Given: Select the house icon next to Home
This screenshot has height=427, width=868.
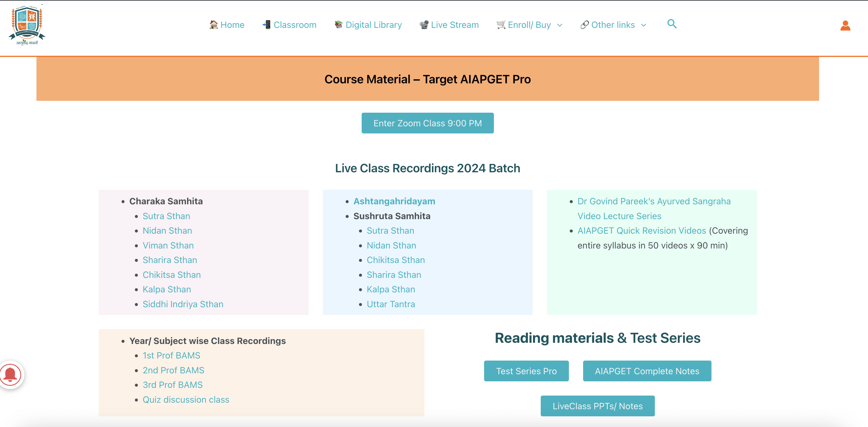Looking at the screenshot, I should coord(213,25).
